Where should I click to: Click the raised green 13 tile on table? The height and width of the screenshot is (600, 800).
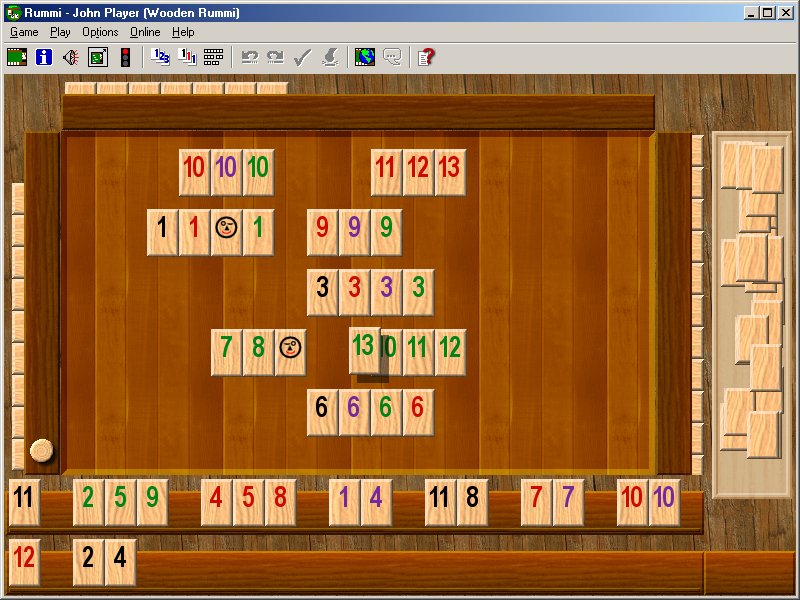click(364, 350)
